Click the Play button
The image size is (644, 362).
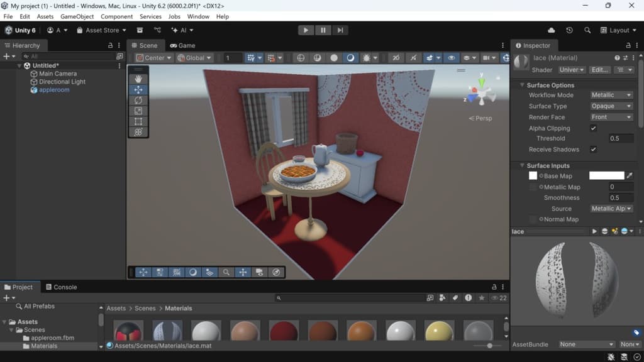point(306,30)
